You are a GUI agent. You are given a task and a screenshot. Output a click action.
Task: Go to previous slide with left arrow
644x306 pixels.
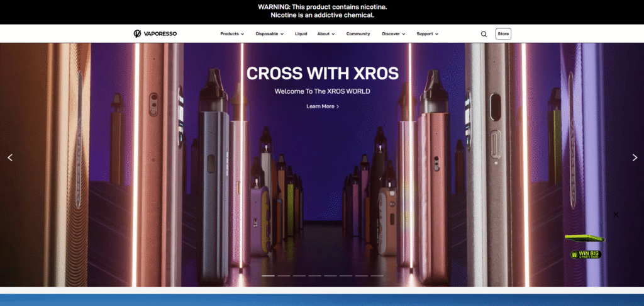tap(10, 157)
